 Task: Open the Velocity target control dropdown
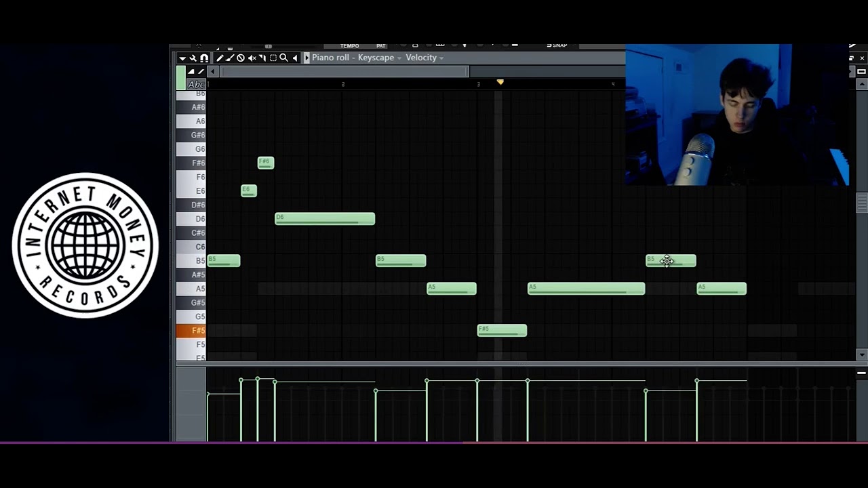point(441,58)
